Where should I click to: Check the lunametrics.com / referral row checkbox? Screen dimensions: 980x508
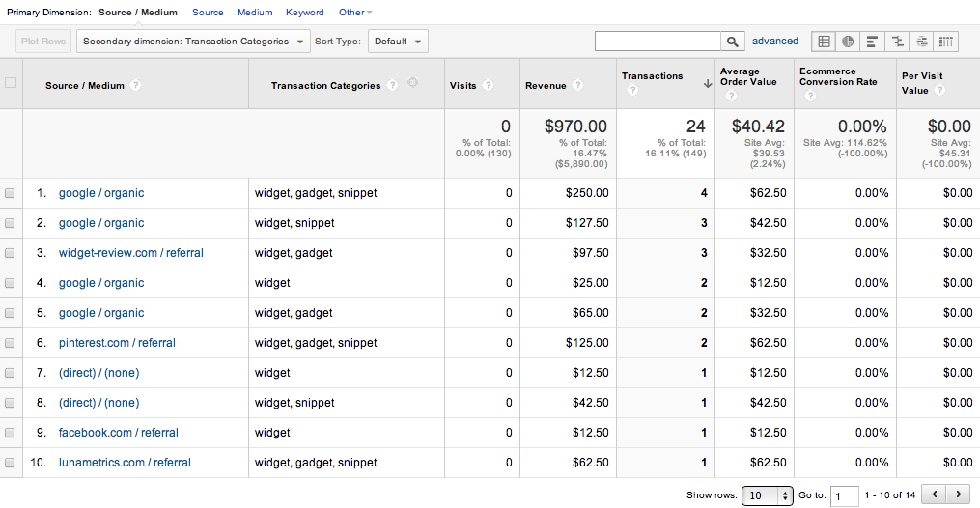click(x=10, y=463)
